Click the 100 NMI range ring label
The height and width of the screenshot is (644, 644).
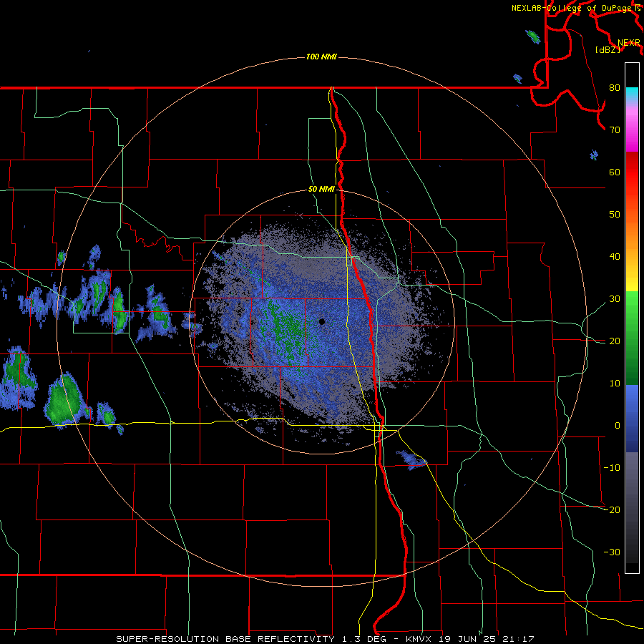pyautogui.click(x=321, y=57)
